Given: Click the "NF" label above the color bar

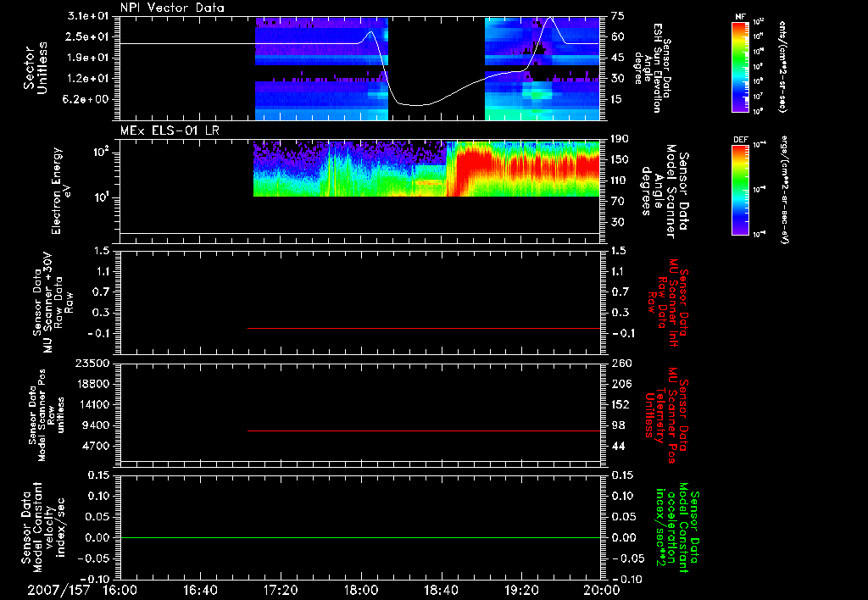Looking at the screenshot, I should click(x=741, y=17).
